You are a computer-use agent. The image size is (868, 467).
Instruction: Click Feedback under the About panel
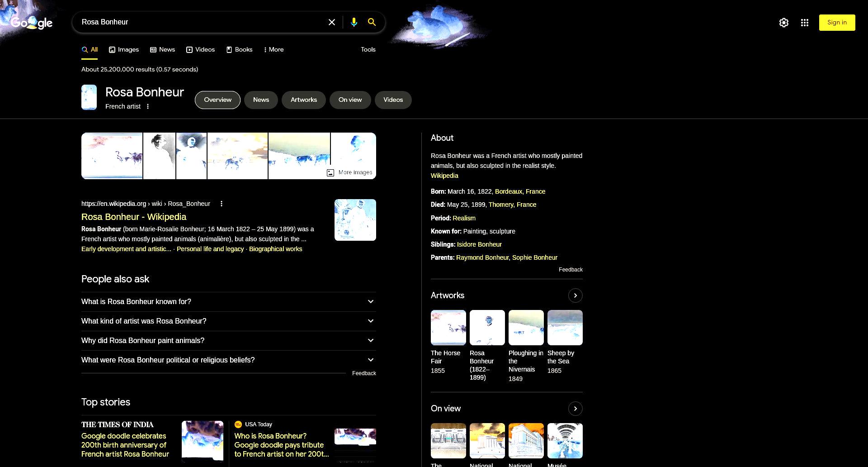tap(571, 270)
